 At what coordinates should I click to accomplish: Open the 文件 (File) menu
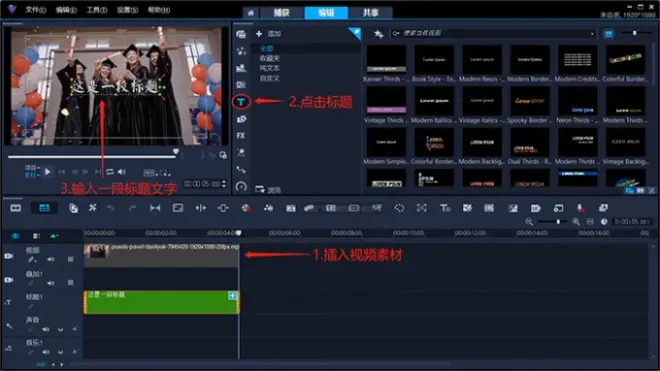(x=35, y=10)
